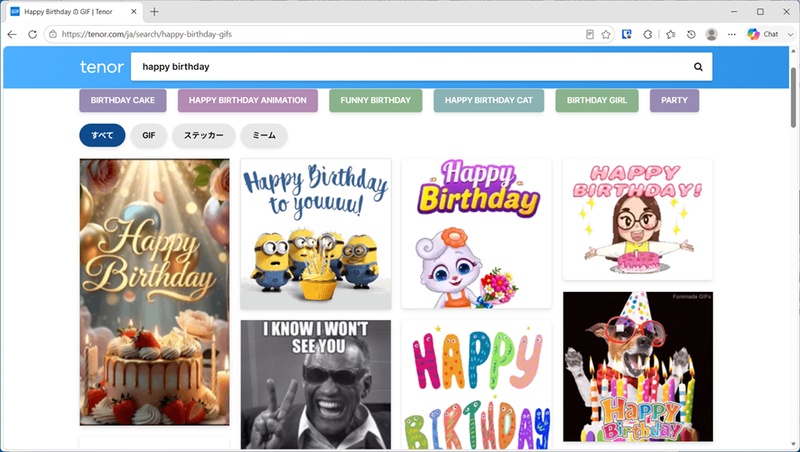Click the Tenor logo

(102, 67)
